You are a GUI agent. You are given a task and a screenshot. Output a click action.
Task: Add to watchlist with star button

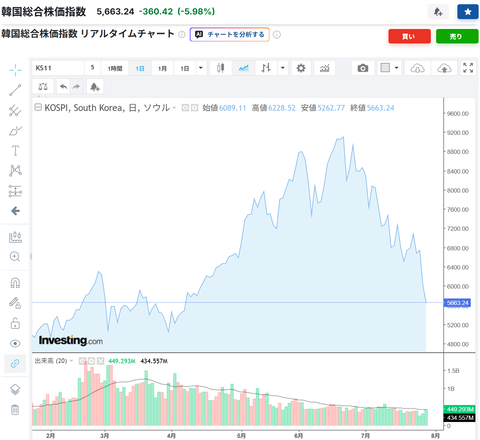[x=468, y=12]
